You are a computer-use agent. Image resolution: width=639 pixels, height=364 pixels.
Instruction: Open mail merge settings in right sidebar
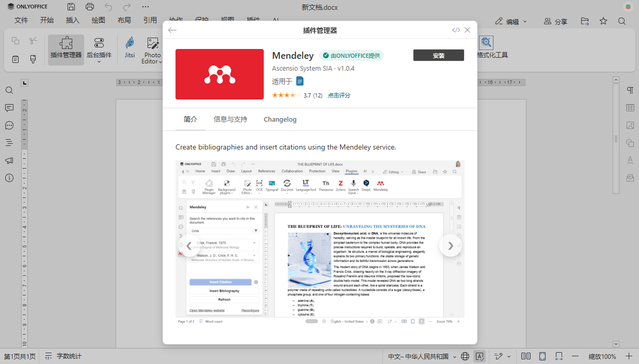tap(630, 178)
